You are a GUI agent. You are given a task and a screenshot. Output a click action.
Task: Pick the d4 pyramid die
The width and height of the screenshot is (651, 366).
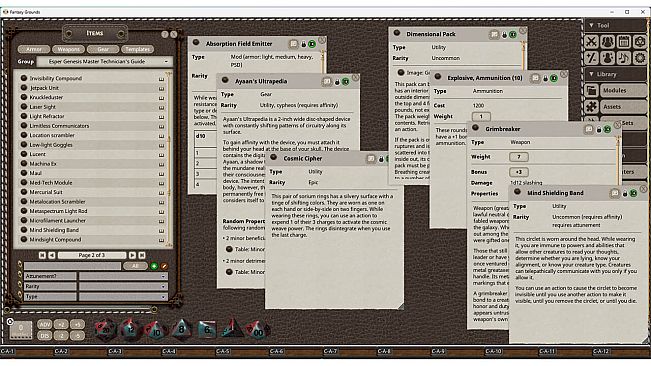coord(232,329)
